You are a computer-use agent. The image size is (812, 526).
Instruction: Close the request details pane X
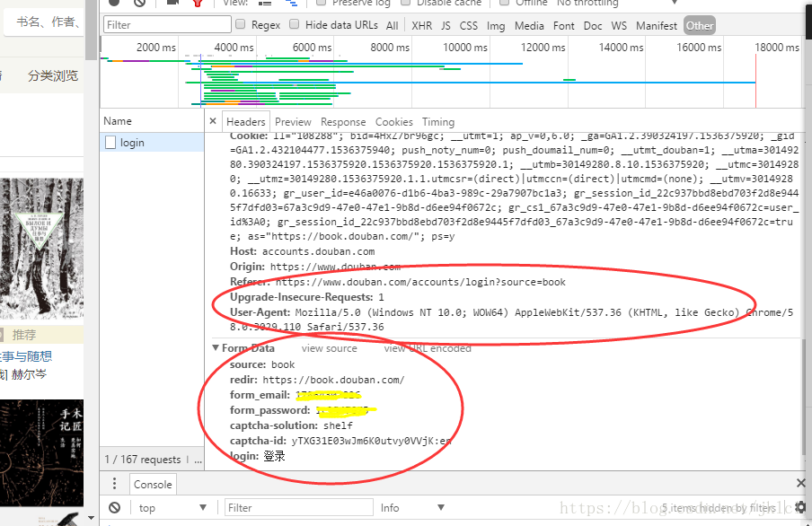pyautogui.click(x=213, y=121)
